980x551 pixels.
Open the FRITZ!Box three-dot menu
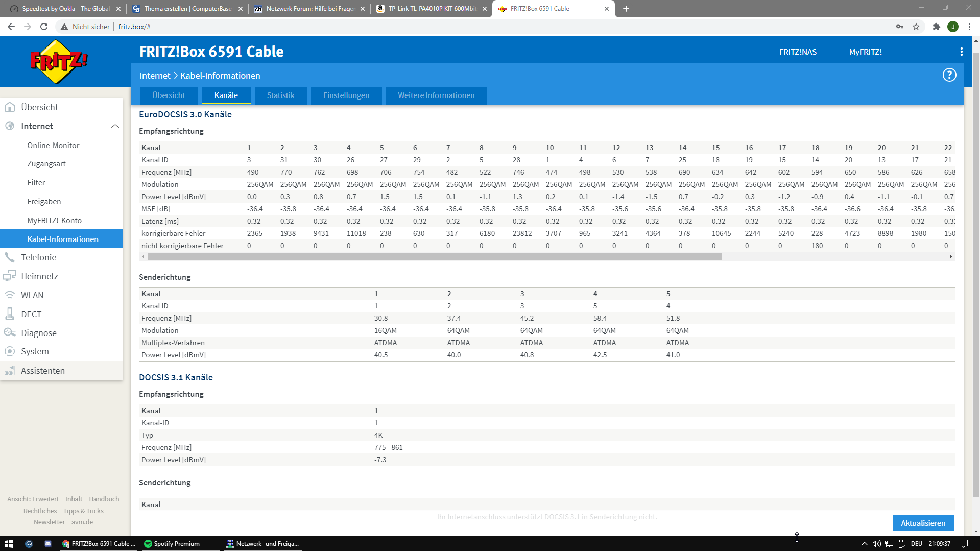(961, 52)
